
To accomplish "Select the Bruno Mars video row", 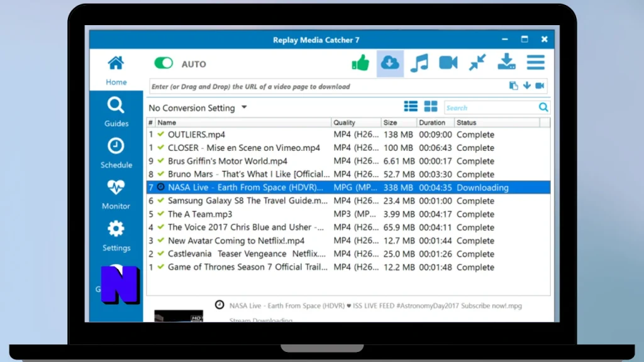I will tap(348, 175).
